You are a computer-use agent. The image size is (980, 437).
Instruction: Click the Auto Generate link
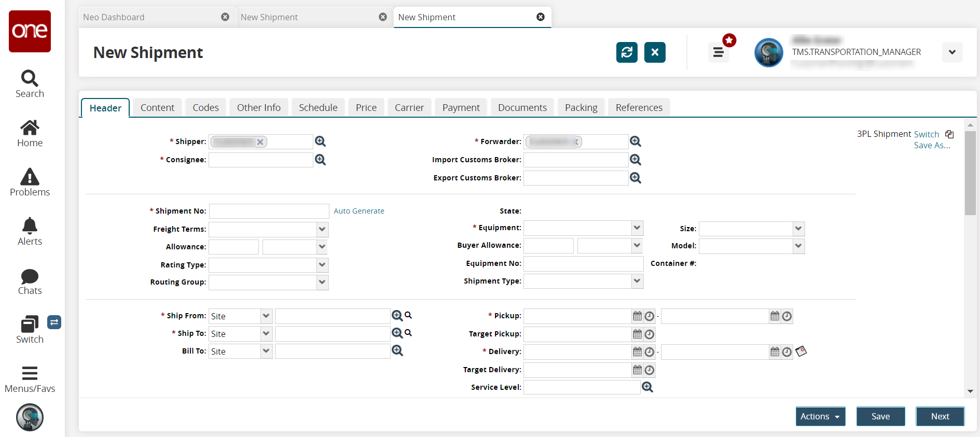point(359,211)
